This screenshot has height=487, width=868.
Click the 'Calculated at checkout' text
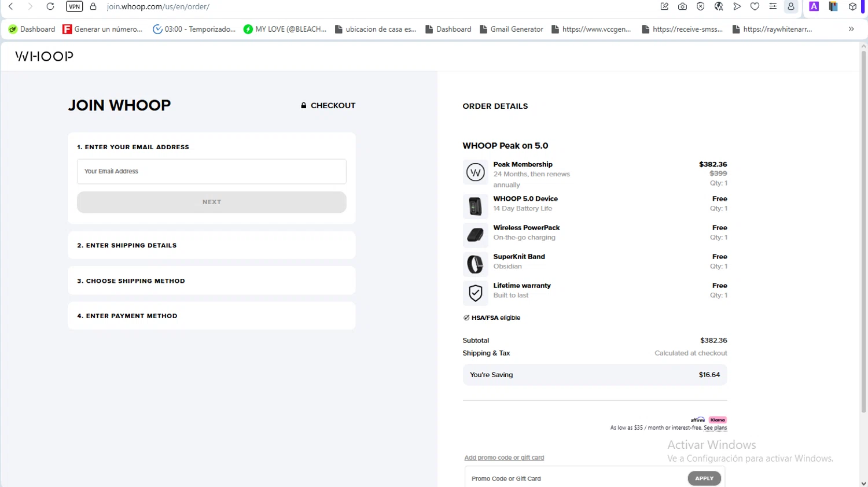point(691,353)
